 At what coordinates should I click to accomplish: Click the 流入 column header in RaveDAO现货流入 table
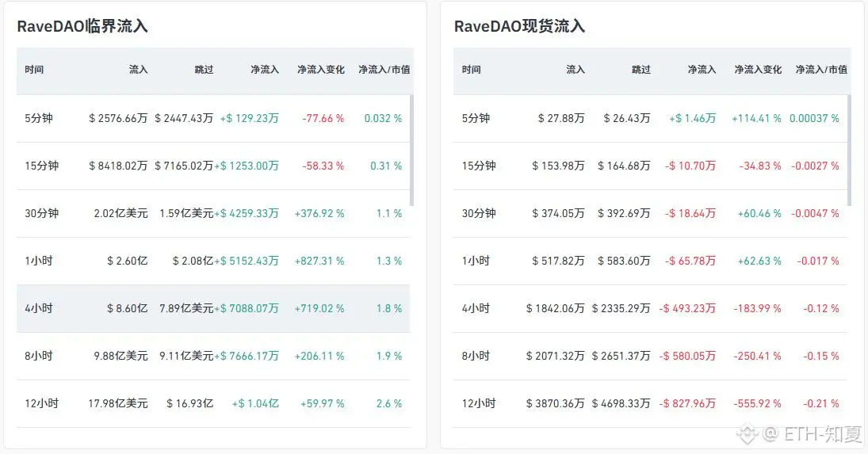575,70
